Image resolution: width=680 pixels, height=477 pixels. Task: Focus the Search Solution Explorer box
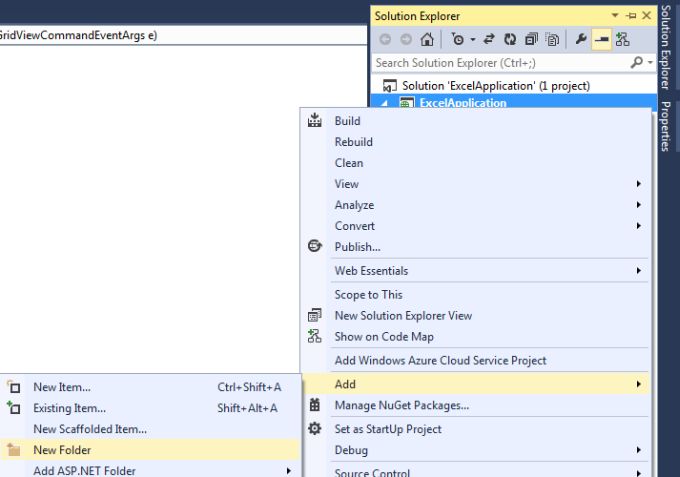click(501, 63)
